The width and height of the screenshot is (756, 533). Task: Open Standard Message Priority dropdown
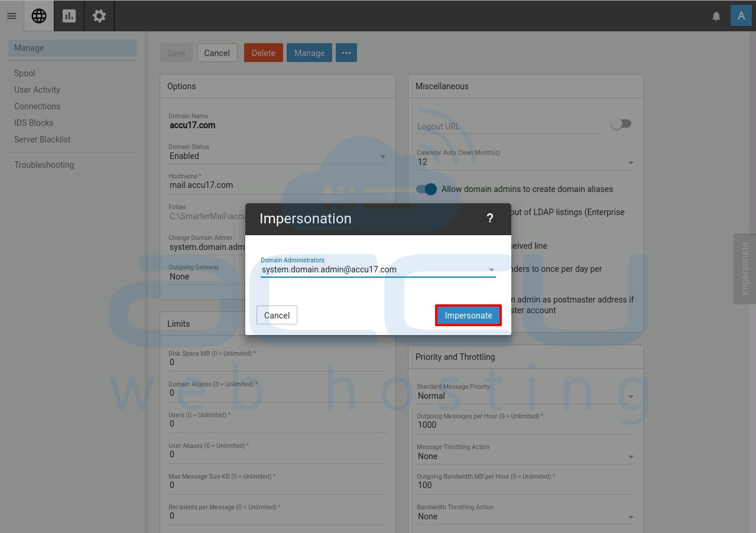[x=526, y=396]
